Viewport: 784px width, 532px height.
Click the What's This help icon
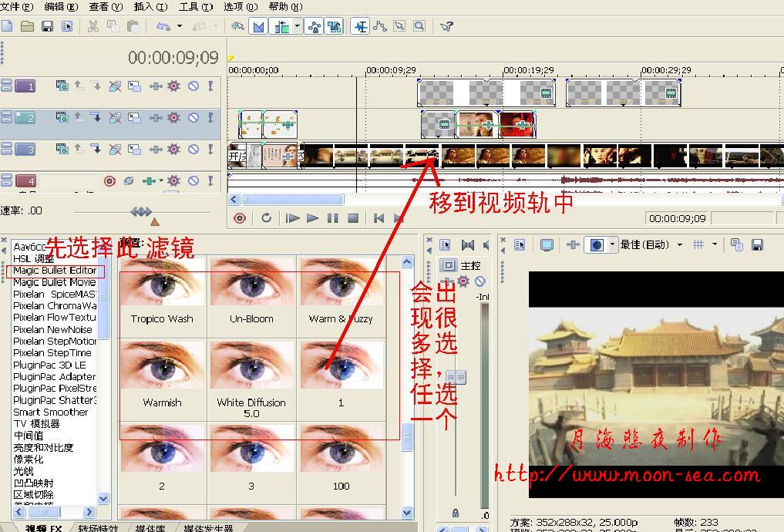pyautogui.click(x=446, y=26)
